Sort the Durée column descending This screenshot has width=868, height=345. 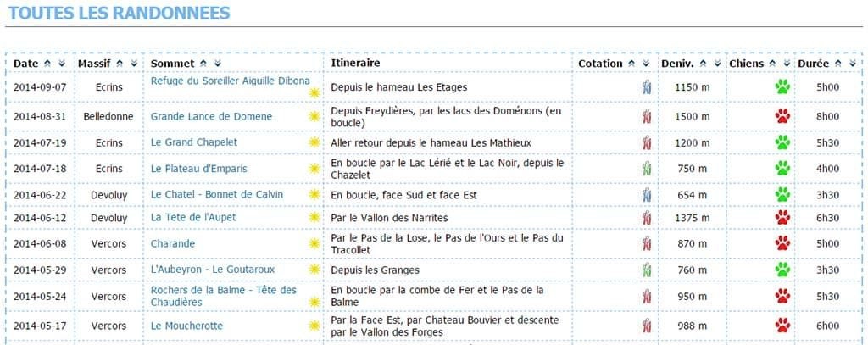pyautogui.click(x=853, y=64)
